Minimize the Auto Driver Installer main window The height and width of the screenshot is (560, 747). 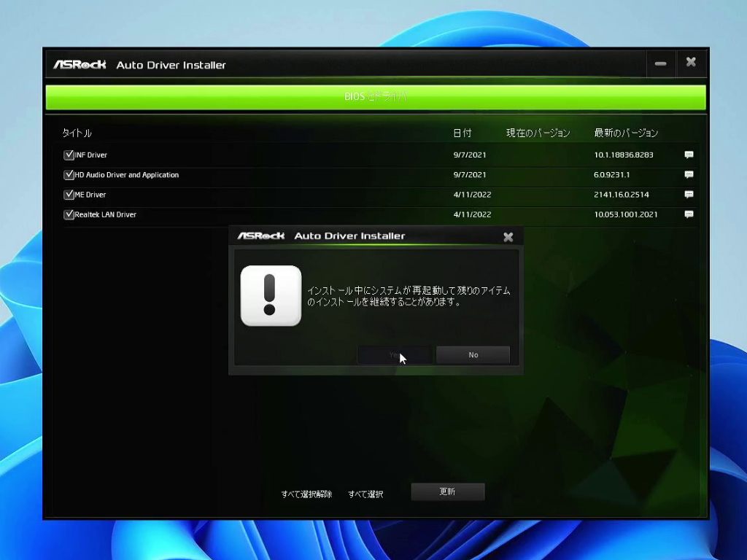[660, 63]
